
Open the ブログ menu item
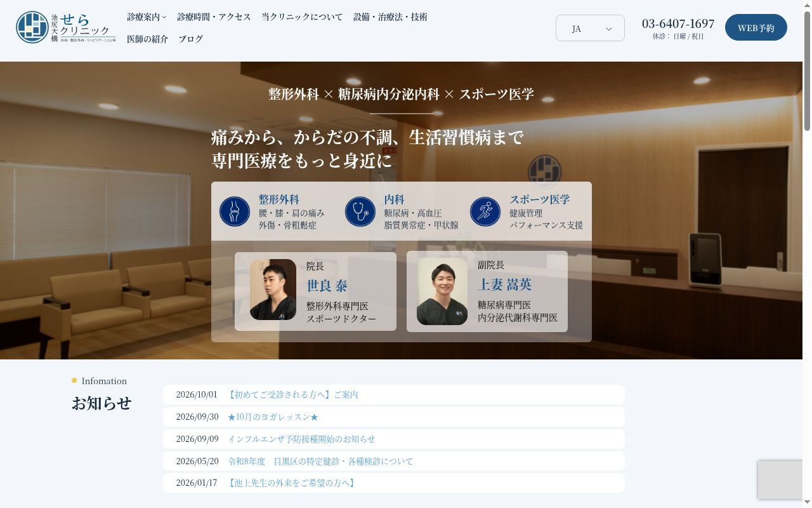pyautogui.click(x=190, y=39)
